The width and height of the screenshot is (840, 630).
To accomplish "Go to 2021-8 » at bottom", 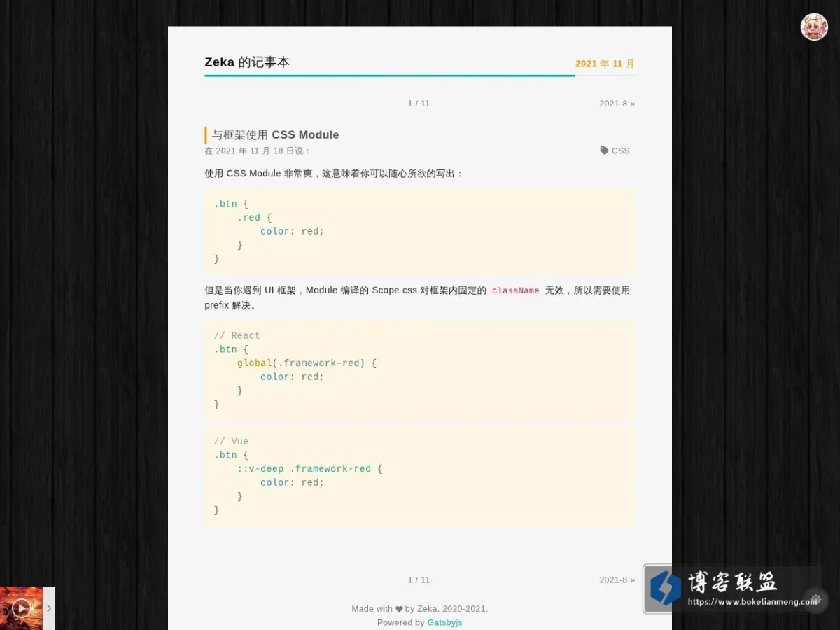I will coord(617,580).
